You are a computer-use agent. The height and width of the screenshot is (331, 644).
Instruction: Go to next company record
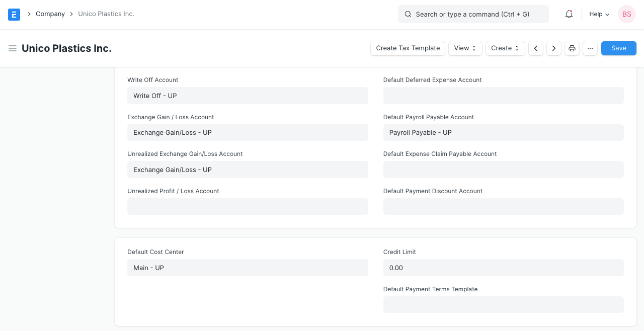(554, 48)
